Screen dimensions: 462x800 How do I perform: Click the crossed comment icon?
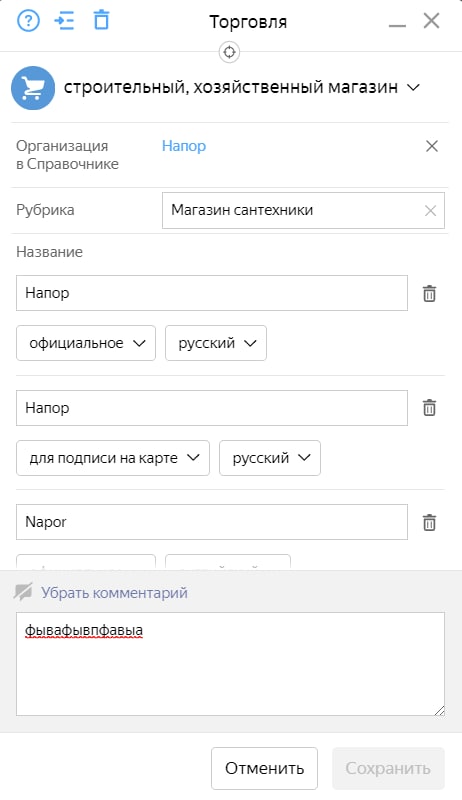(x=23, y=591)
